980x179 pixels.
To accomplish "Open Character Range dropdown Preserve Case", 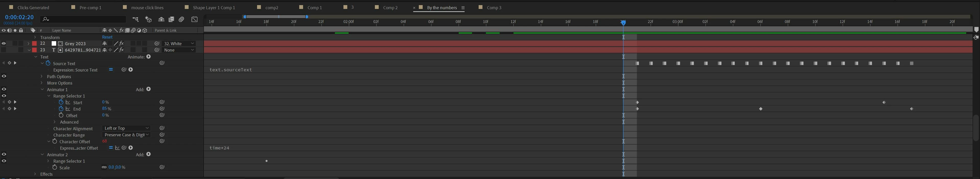I will pos(126,135).
